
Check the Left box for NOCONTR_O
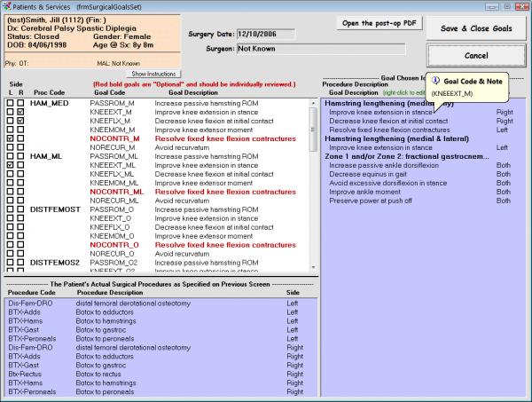click(x=10, y=244)
